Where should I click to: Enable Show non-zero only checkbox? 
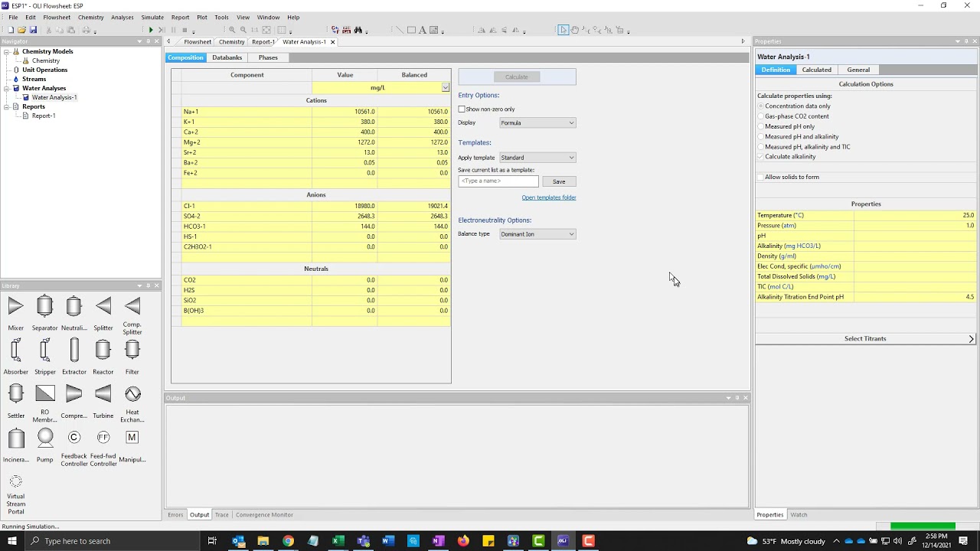[462, 109]
